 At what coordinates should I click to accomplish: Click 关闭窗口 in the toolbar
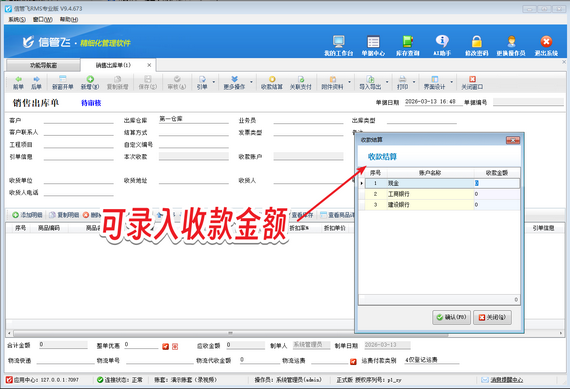472,83
